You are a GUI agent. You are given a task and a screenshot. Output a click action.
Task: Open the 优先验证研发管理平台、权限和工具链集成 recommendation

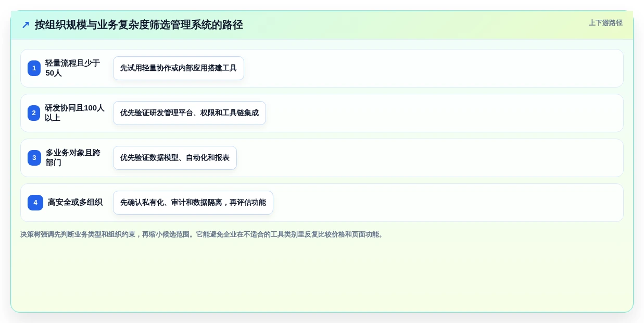click(190, 113)
